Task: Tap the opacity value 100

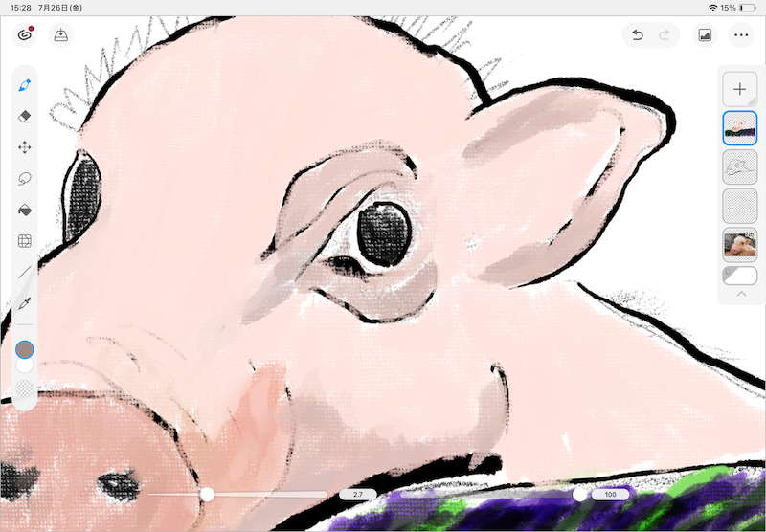Action: click(x=610, y=495)
